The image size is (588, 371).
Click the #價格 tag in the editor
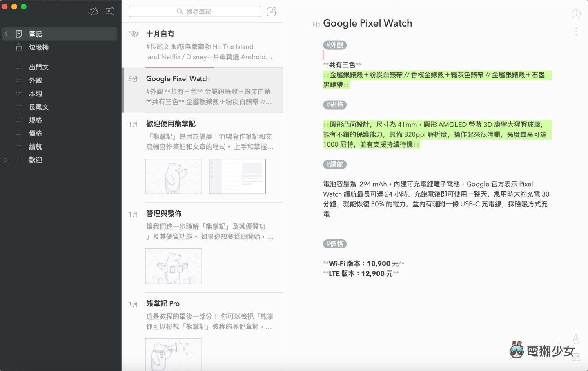click(335, 244)
